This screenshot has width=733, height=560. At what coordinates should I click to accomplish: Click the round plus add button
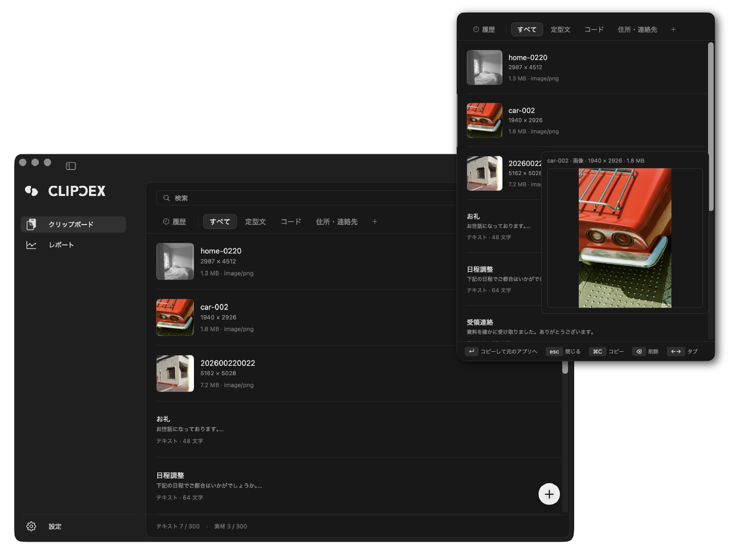click(549, 494)
